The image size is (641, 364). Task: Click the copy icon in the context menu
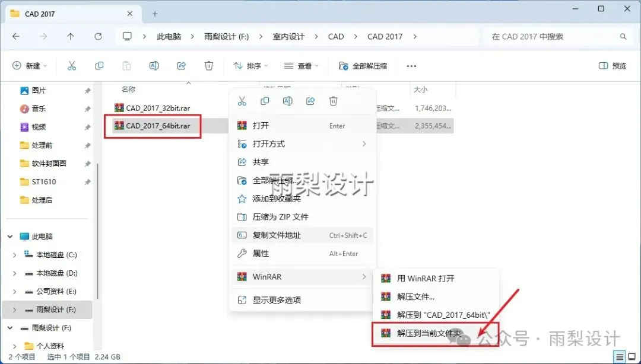pyautogui.click(x=265, y=101)
